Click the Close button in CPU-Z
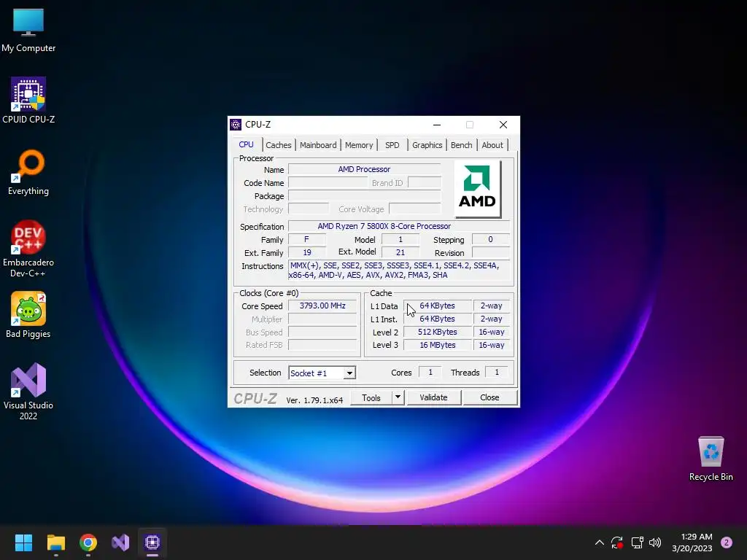 pos(489,397)
